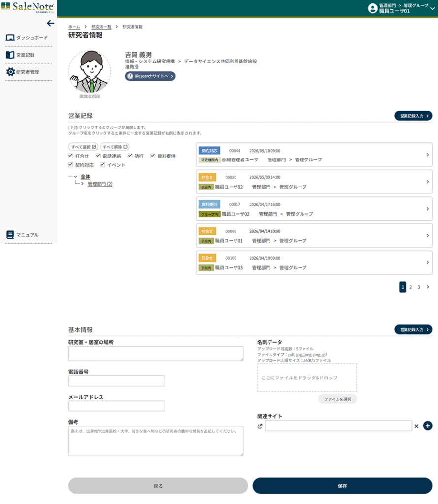Click the 電話番号 input field

click(x=116, y=381)
